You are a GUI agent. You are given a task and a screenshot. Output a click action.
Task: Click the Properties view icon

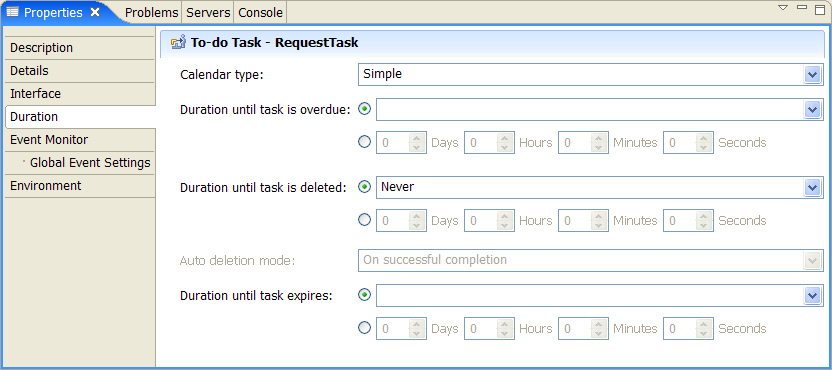[12, 12]
